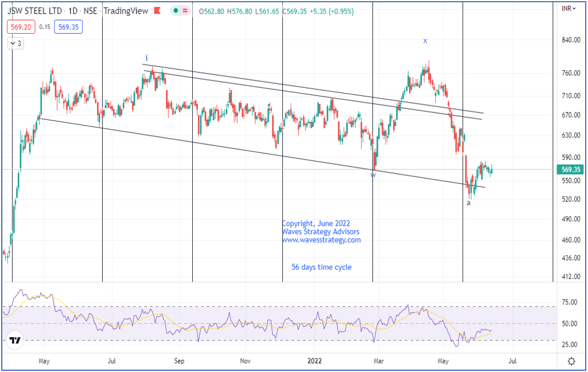
Task: Click the www.wavesstrategy.com text
Action: pyautogui.click(x=321, y=240)
